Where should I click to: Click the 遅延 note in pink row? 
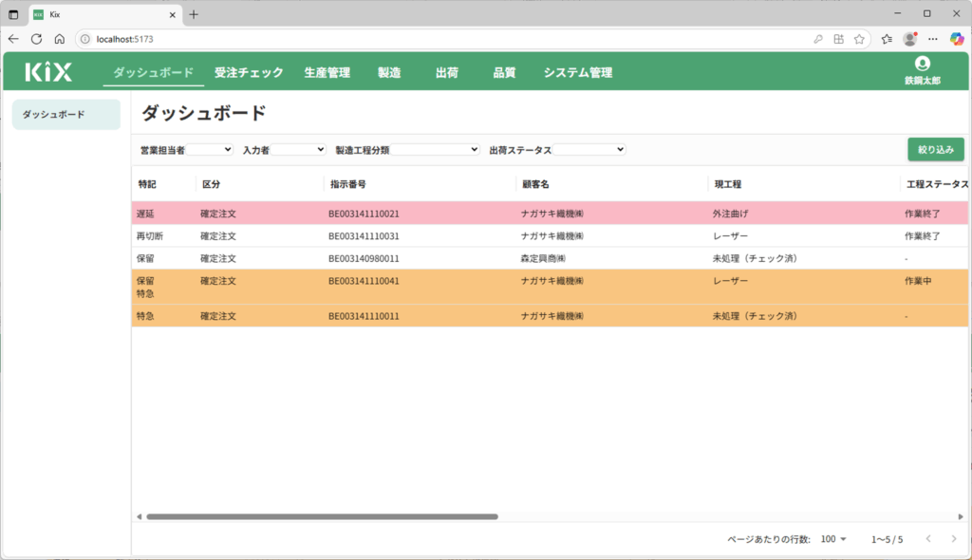point(145,214)
